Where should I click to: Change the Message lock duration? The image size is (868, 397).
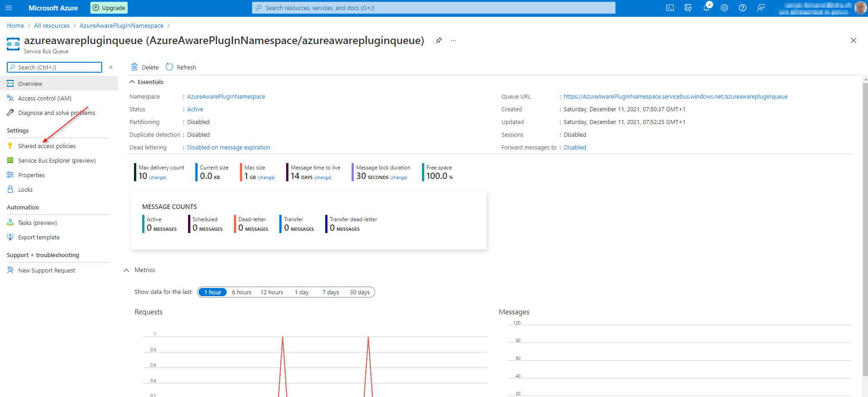pos(399,178)
